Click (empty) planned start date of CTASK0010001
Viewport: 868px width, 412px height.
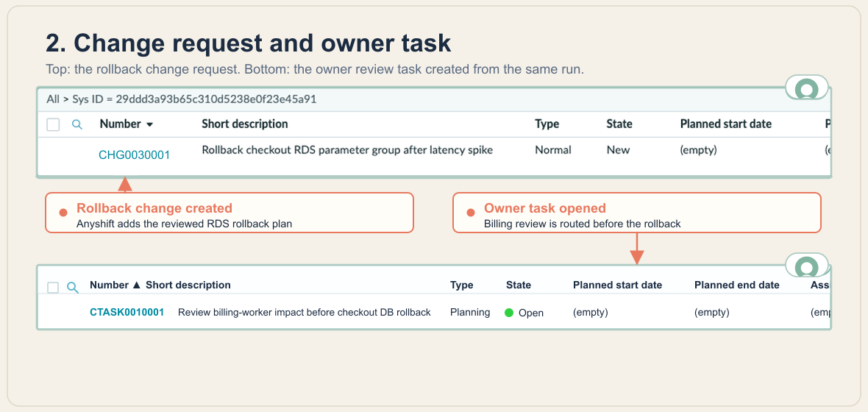pos(591,313)
